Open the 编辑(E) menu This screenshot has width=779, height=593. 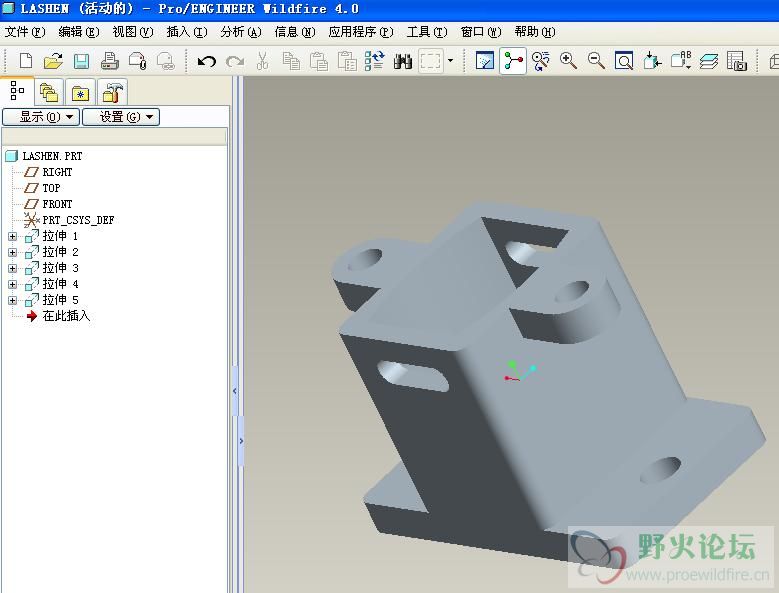[x=78, y=32]
